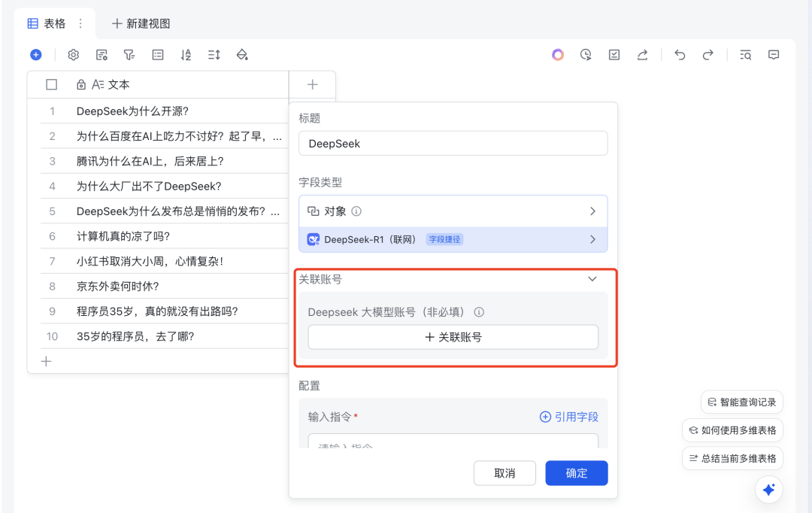812x513 pixels.
Task: Click the sparkle AI assistant button
Action: 769,490
